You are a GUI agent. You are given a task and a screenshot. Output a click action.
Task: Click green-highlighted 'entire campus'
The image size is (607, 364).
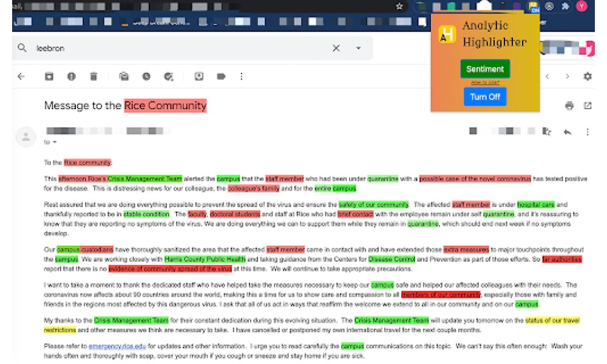pos(335,189)
